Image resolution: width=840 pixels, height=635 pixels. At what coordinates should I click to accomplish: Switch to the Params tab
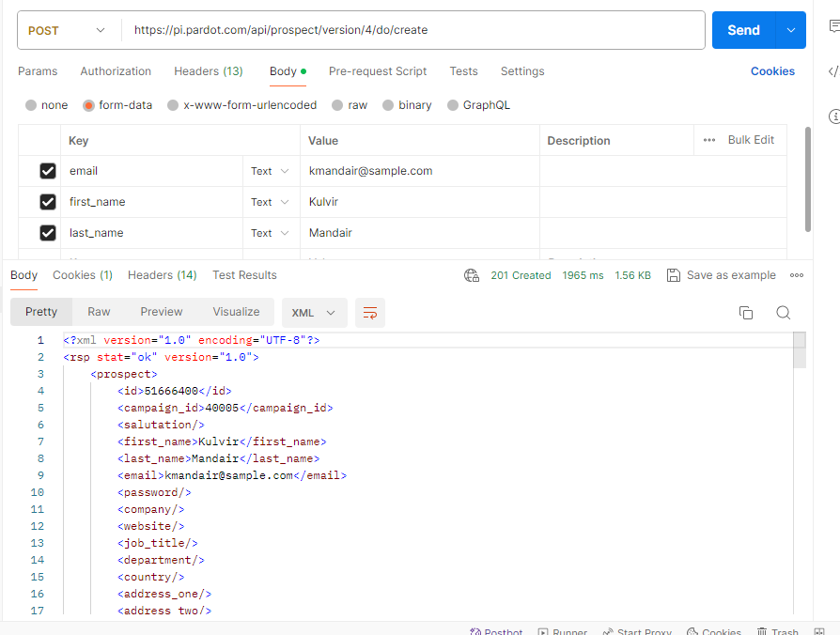[38, 71]
